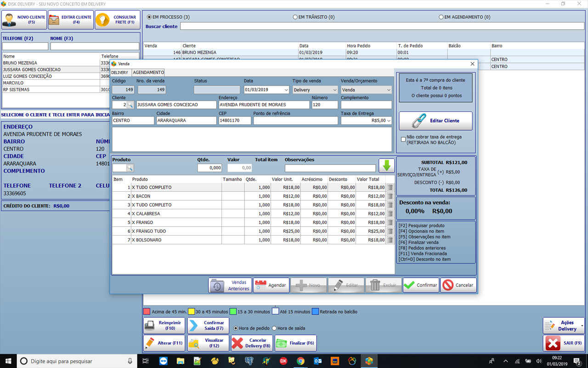The width and height of the screenshot is (588, 368).
Task: Open Editar Cliente (F4)
Action: click(71, 20)
